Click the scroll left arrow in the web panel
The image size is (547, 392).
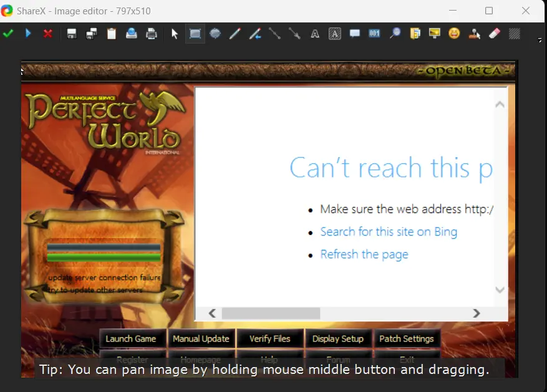pos(212,313)
